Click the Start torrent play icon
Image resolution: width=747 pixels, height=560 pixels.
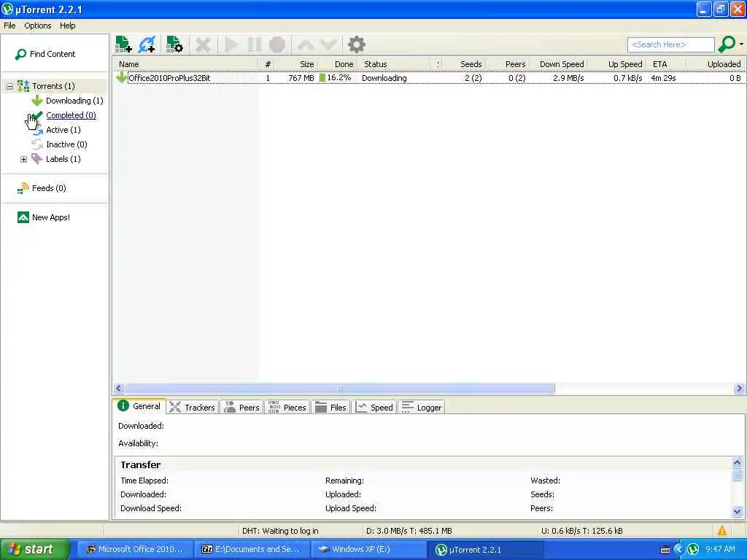click(x=231, y=44)
